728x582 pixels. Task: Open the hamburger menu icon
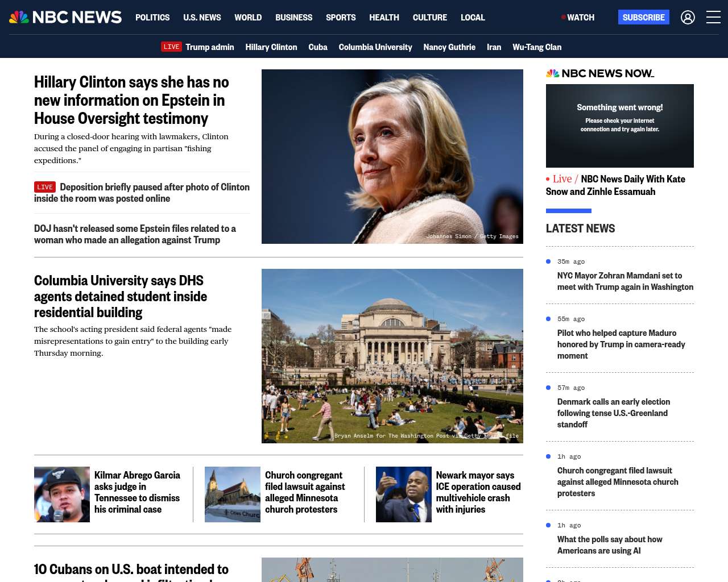coord(713,18)
